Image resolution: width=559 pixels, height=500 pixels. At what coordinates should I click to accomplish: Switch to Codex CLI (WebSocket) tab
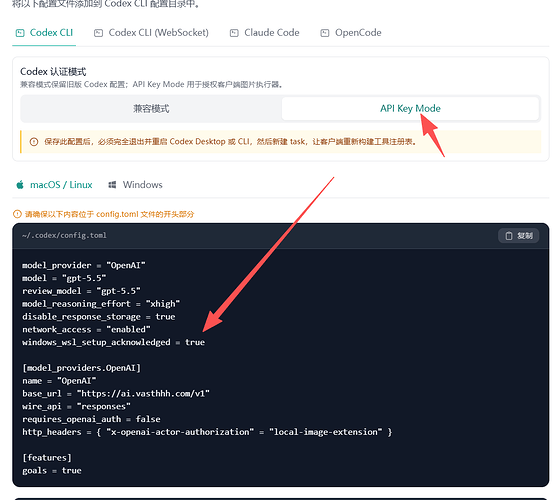pyautogui.click(x=151, y=33)
